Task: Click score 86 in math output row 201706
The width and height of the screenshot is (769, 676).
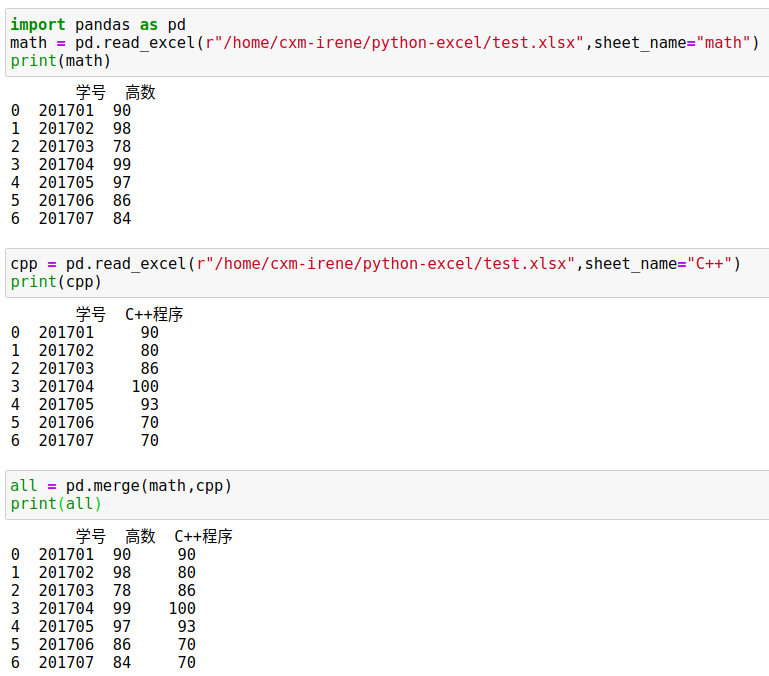Action: click(x=122, y=200)
